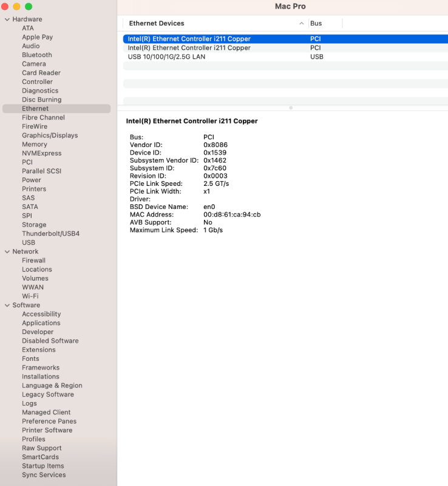Collapse the Network section chevron
Screen dimensions: 448x486
tap(7, 252)
